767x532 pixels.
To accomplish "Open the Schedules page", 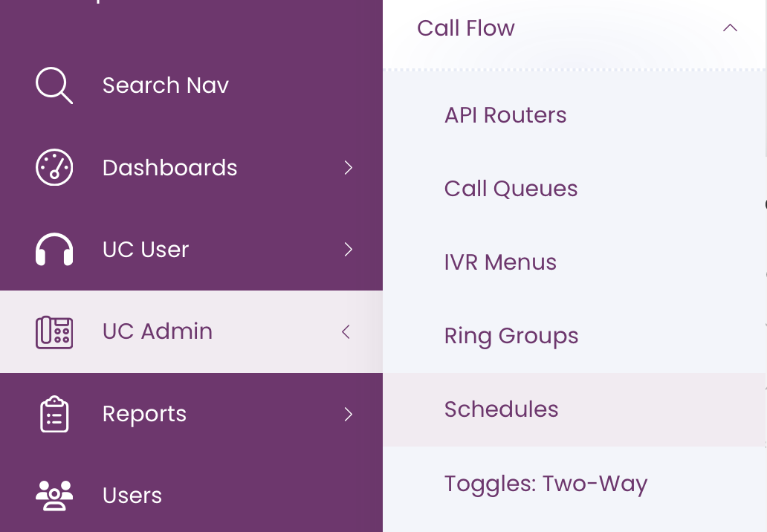I will point(501,409).
